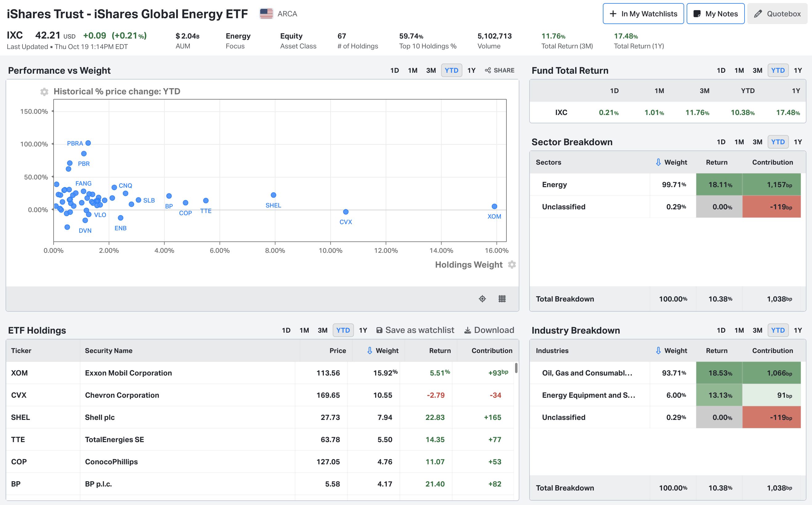Set Industry Breakdown period to 1Y

pyautogui.click(x=798, y=330)
